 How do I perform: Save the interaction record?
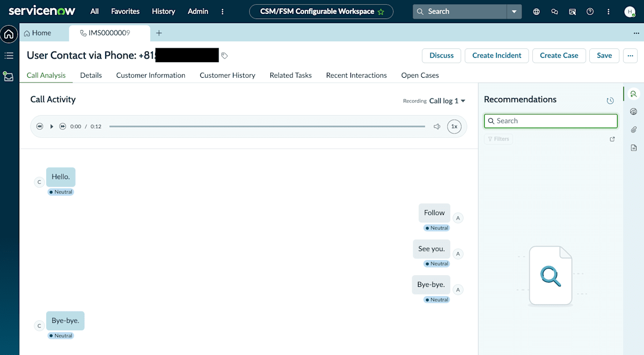coord(604,55)
